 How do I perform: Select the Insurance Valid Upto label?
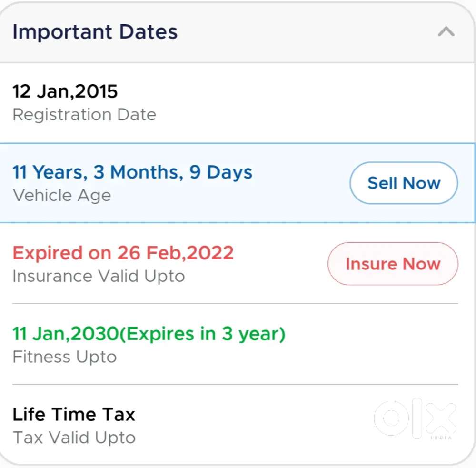click(x=99, y=277)
